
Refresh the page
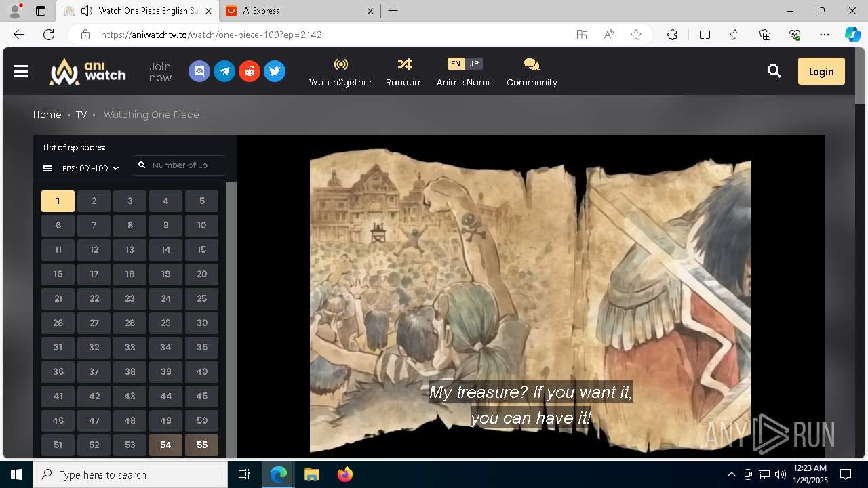[49, 35]
